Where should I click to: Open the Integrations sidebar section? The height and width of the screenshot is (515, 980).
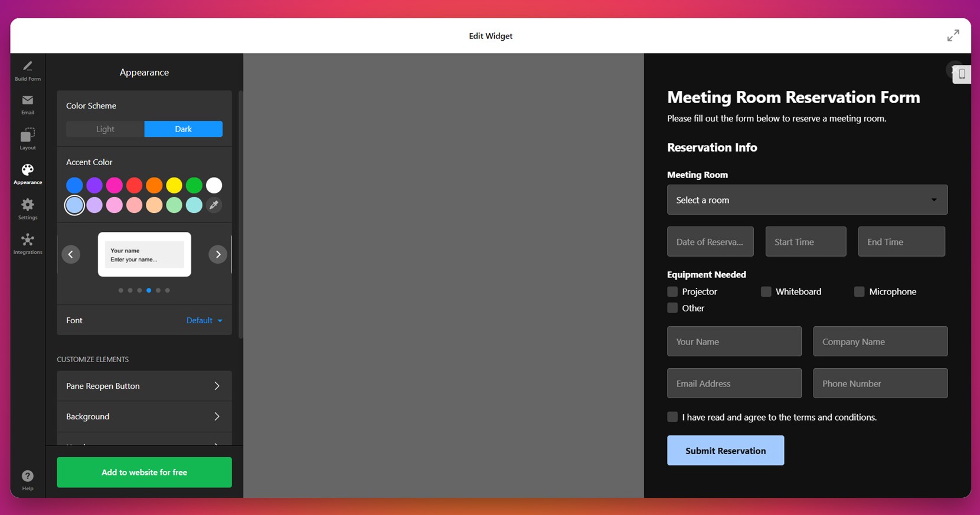[x=28, y=244]
